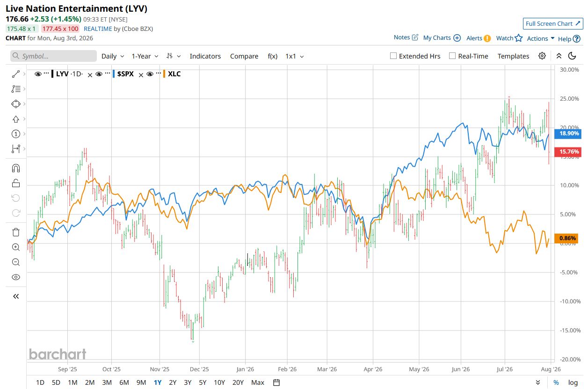Remove the LYV series with its X
The image size is (588, 389).
point(90,74)
